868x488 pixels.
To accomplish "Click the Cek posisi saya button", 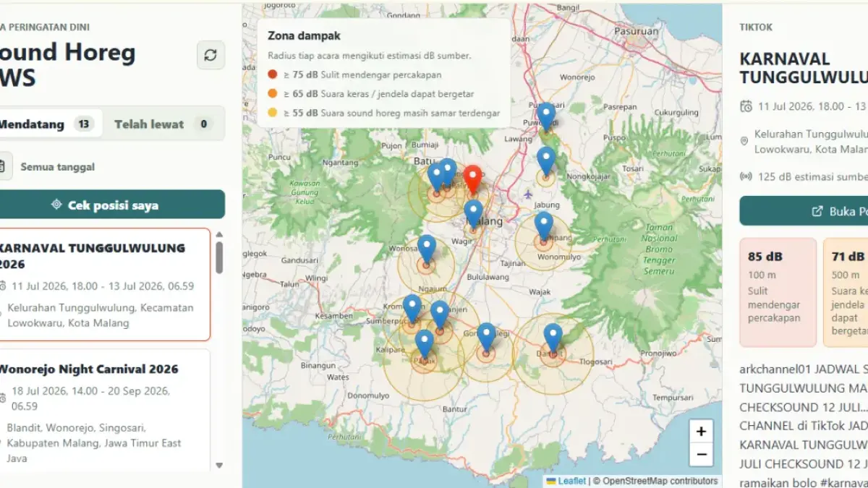I will tap(112, 205).
